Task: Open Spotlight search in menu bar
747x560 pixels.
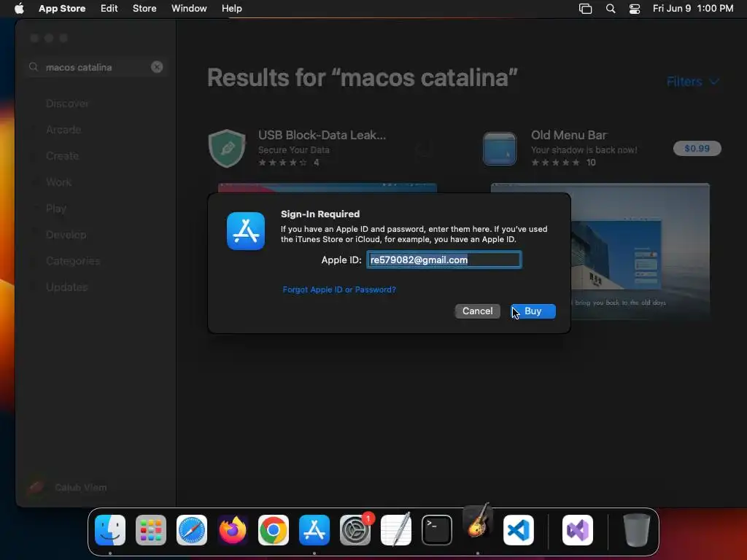Action: point(611,9)
